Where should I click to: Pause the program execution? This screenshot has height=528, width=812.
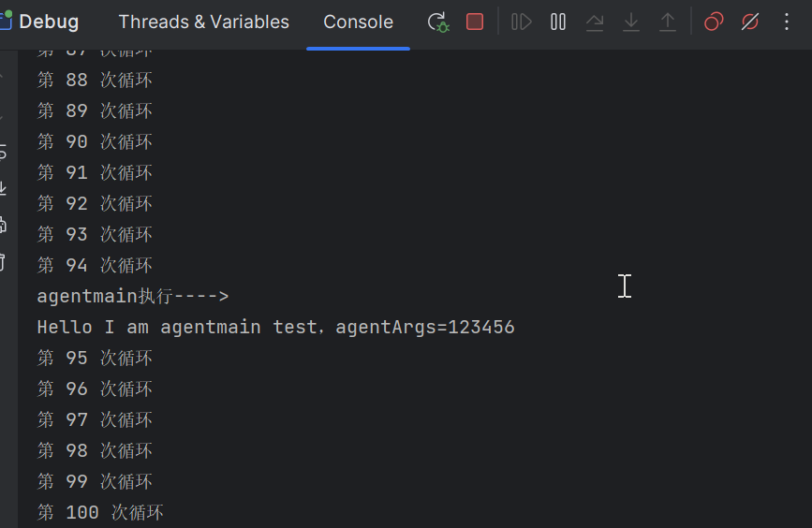[558, 22]
